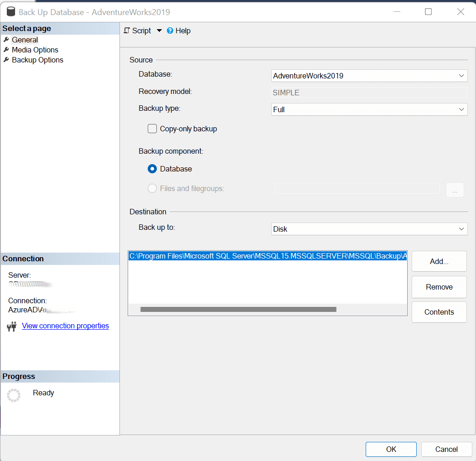Click the Script scroll icon

click(127, 31)
